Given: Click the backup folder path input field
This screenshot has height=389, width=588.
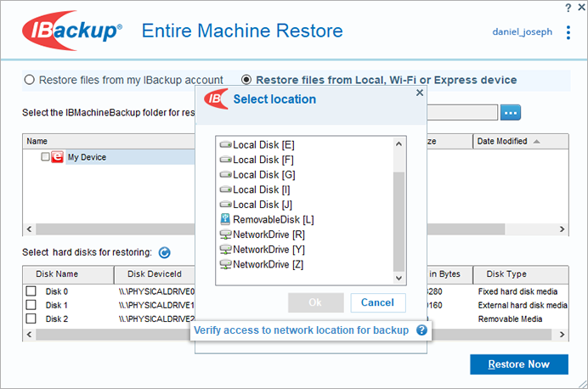Looking at the screenshot, I should click(x=462, y=112).
